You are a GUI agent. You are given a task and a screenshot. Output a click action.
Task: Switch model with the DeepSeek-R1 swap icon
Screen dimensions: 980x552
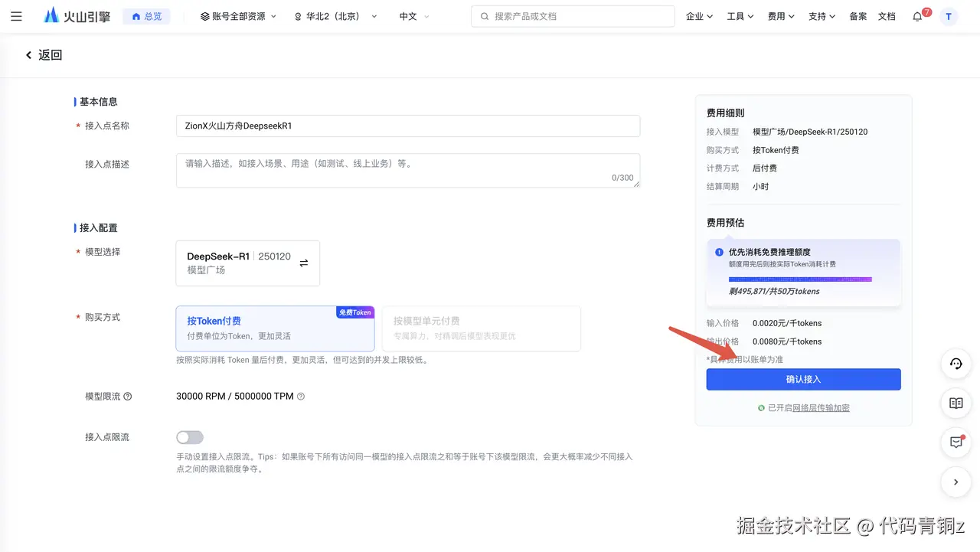click(304, 263)
